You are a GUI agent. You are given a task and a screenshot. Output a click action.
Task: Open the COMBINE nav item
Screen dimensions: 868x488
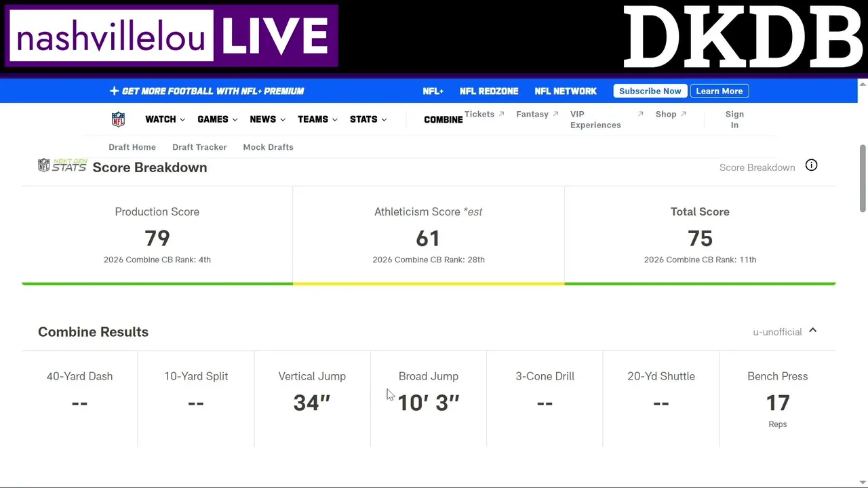tap(443, 120)
